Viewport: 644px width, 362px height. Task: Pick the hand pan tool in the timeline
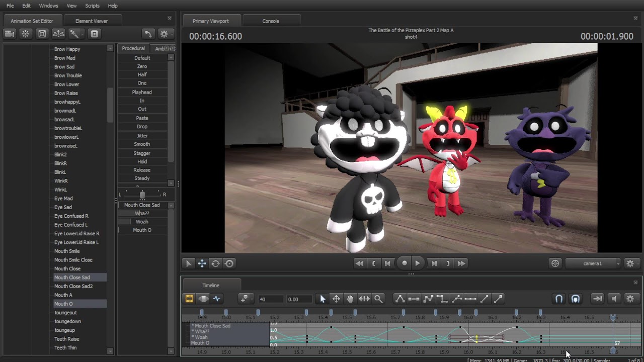click(350, 299)
